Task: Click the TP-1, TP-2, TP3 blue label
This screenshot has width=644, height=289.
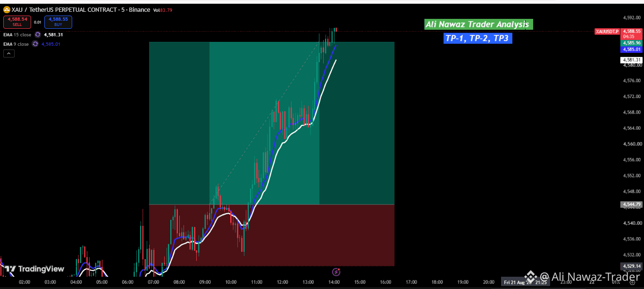Action: point(478,39)
